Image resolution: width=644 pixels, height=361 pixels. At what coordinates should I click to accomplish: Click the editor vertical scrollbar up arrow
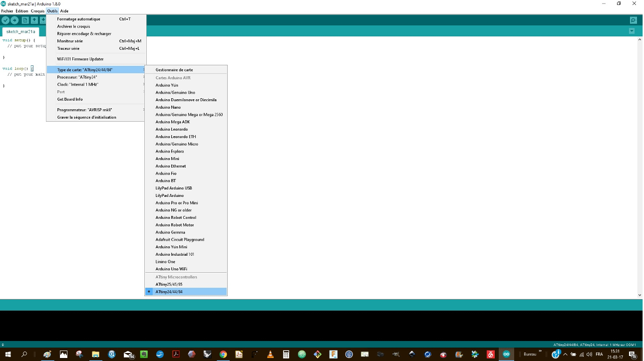pos(641,39)
